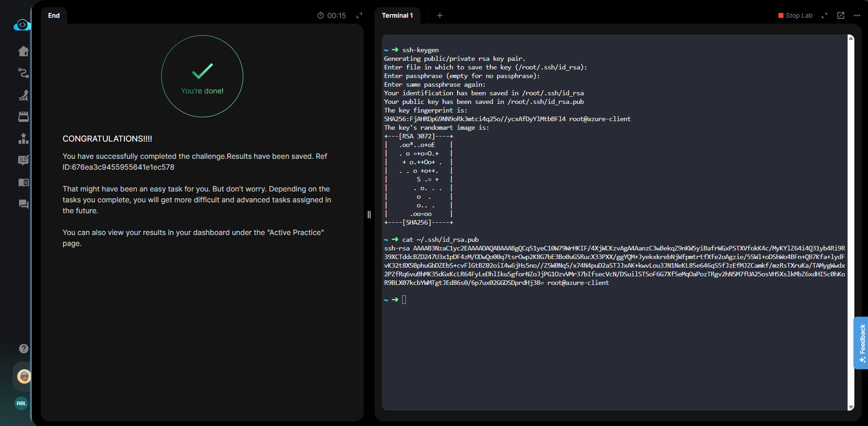The height and width of the screenshot is (426, 868).
Task: Switch to the Terminal 1 tab
Action: [397, 15]
